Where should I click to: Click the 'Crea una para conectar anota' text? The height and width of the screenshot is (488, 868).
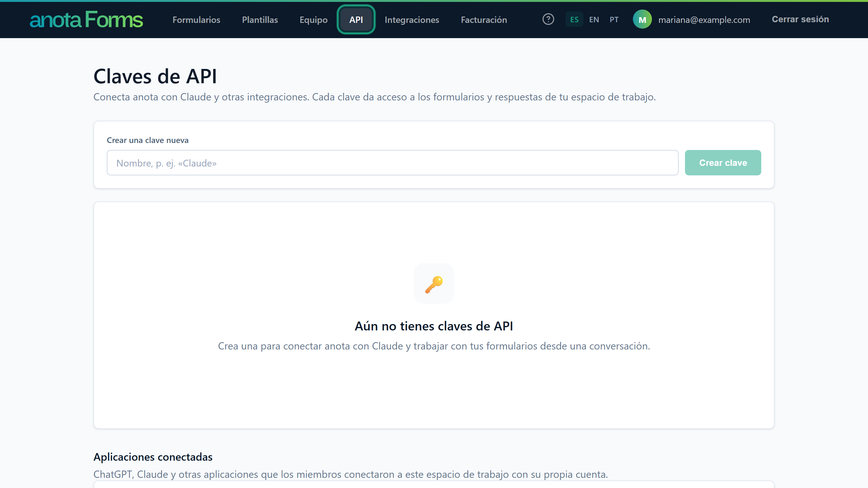pyautogui.click(x=434, y=346)
